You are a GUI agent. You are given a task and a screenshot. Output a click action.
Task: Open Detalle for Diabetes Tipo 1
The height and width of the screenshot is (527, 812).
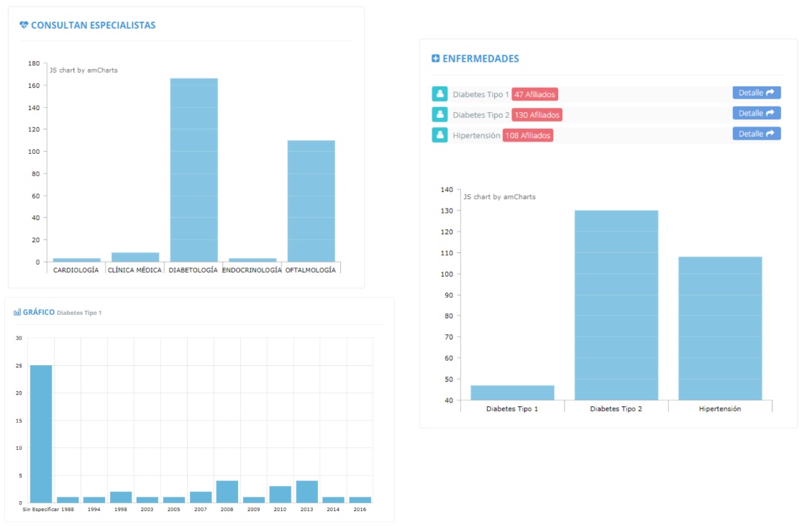(756, 93)
